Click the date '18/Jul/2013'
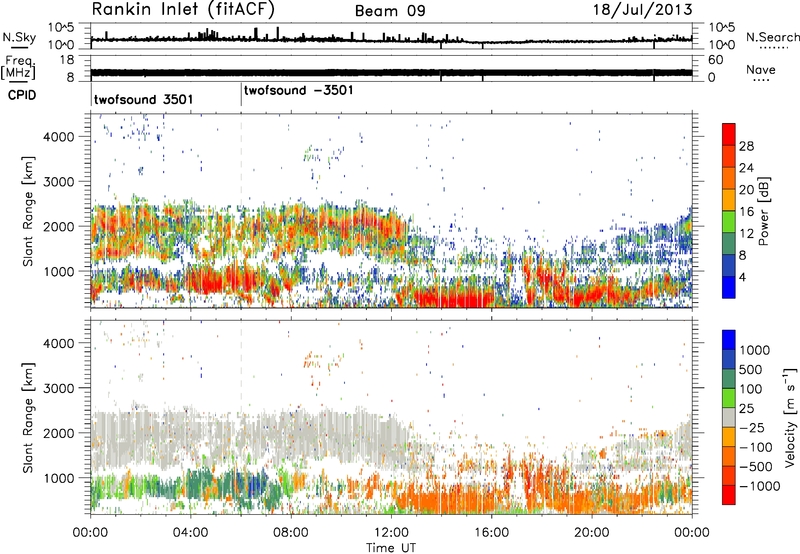This screenshot has height=554, width=800. 642,10
